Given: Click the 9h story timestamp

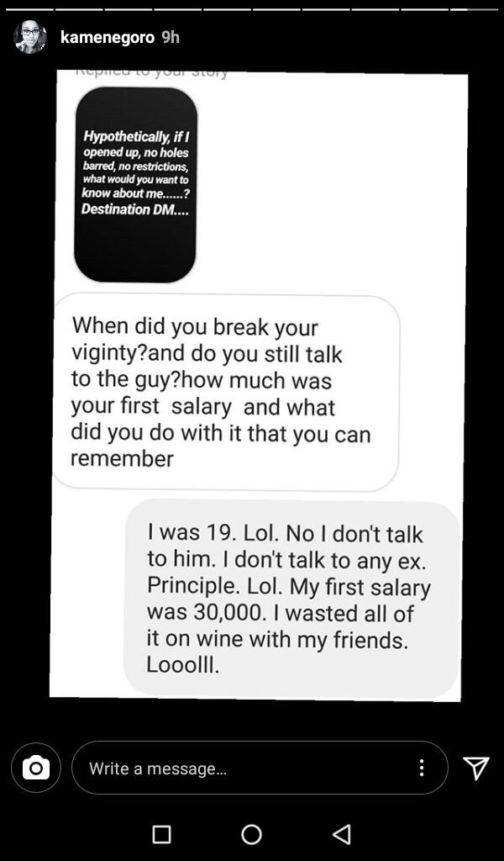Looking at the screenshot, I should tap(171, 37).
